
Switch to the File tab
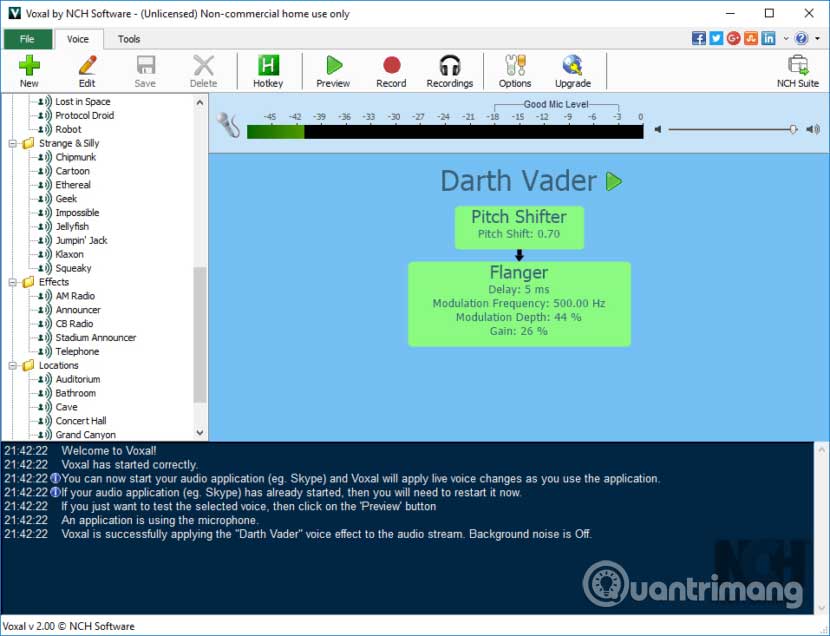coord(27,39)
